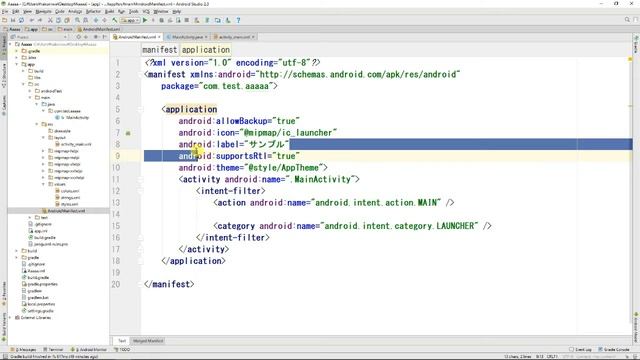
Task: Click the Project panel settings gear icon
Action: pyautogui.click(x=96, y=37)
